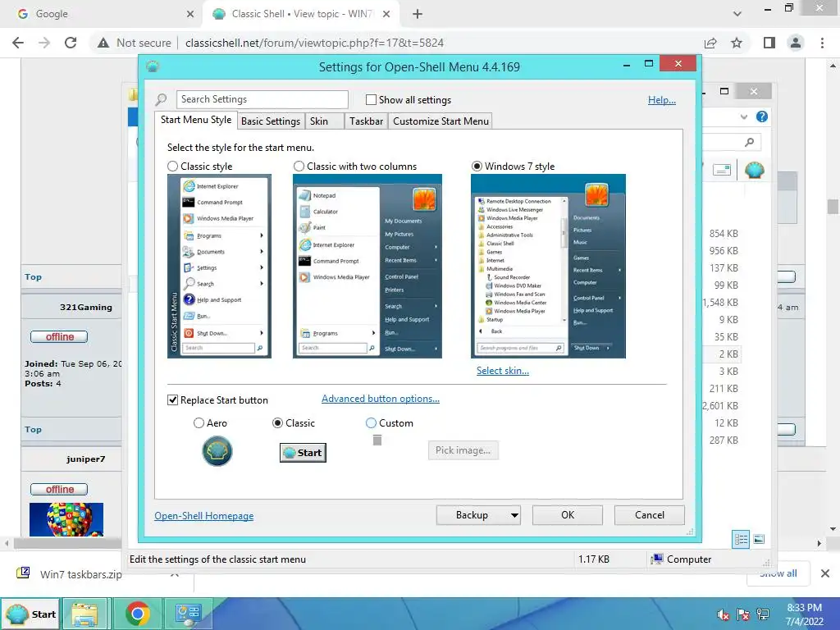Open Advanced button options... link
The height and width of the screenshot is (630, 840).
[381, 399]
